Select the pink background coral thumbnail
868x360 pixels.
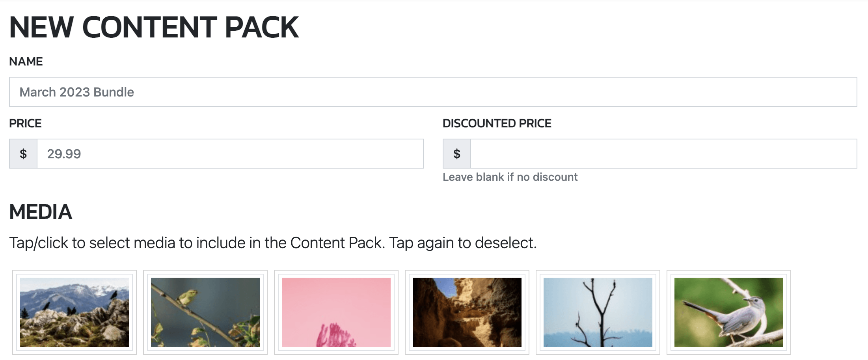[x=336, y=312]
